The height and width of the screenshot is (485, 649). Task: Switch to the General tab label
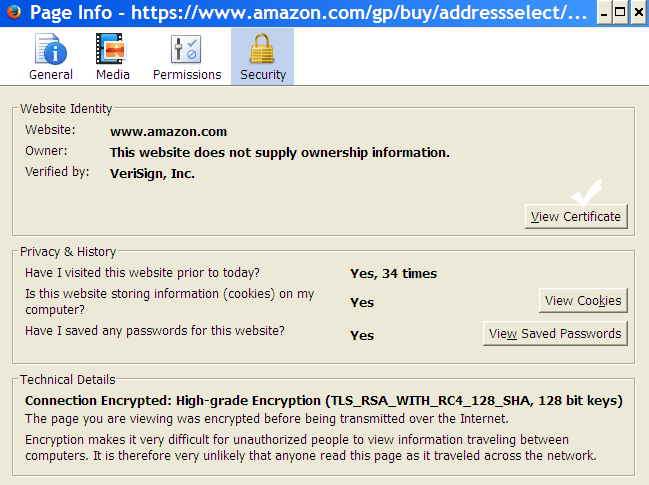(x=51, y=75)
